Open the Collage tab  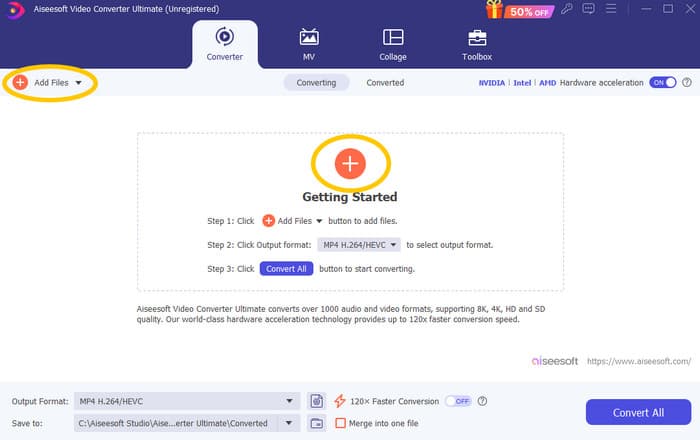[x=393, y=44]
